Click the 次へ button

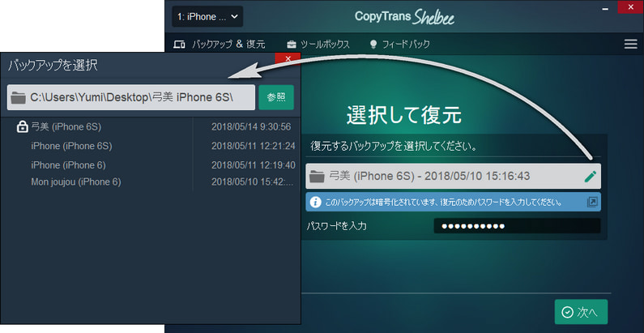pos(581,312)
